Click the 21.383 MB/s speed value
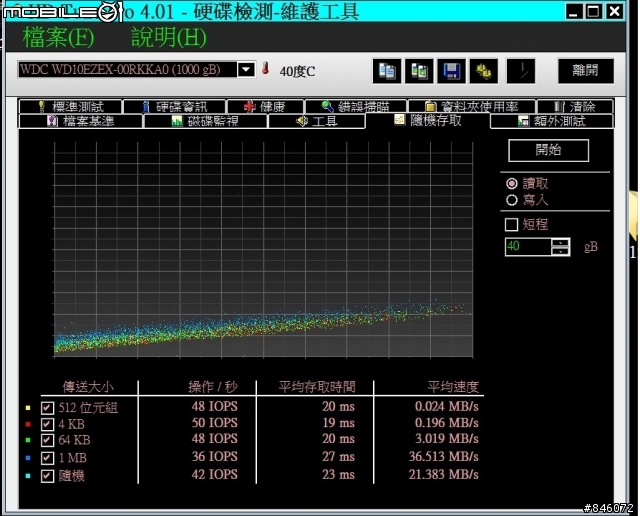 tap(444, 474)
